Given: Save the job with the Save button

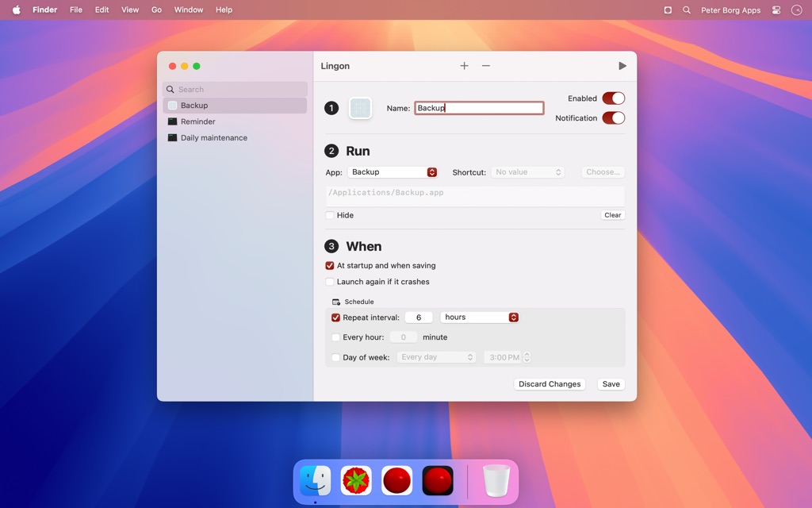Looking at the screenshot, I should [610, 383].
